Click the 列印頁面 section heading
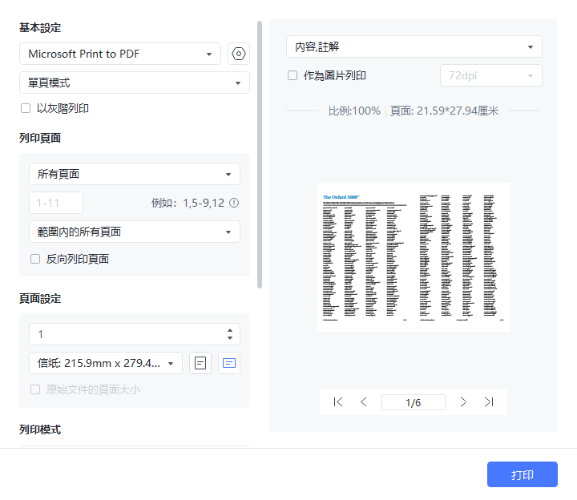This screenshot has height=500, width=577. 40,138
